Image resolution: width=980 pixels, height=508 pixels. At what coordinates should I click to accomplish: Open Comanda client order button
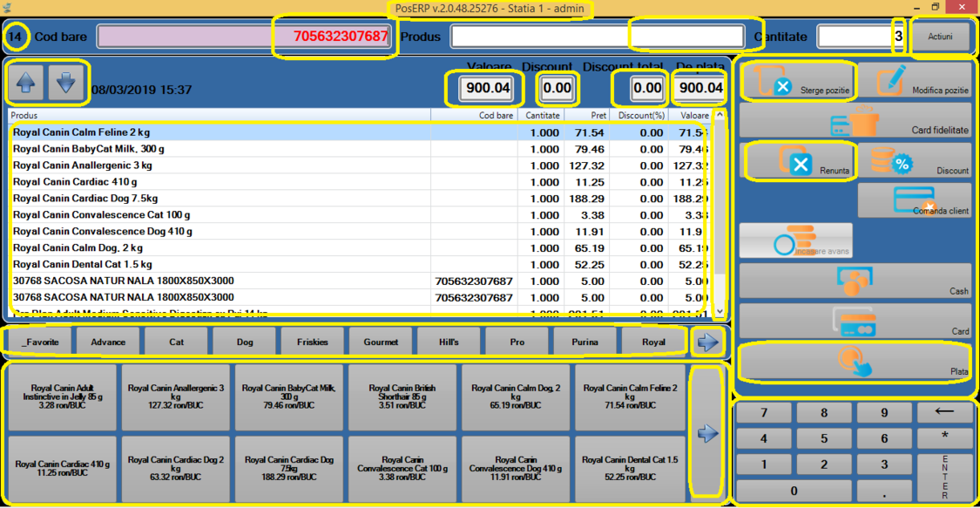pyautogui.click(x=914, y=200)
